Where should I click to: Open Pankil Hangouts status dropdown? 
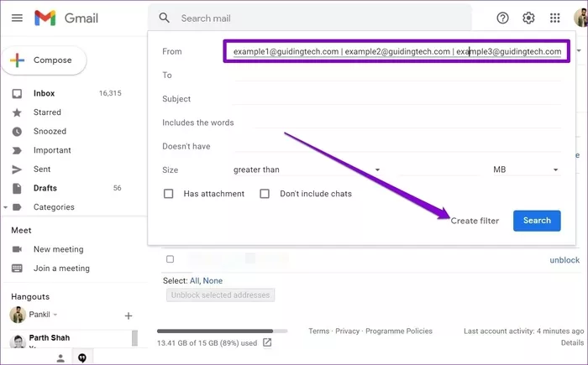(55, 315)
